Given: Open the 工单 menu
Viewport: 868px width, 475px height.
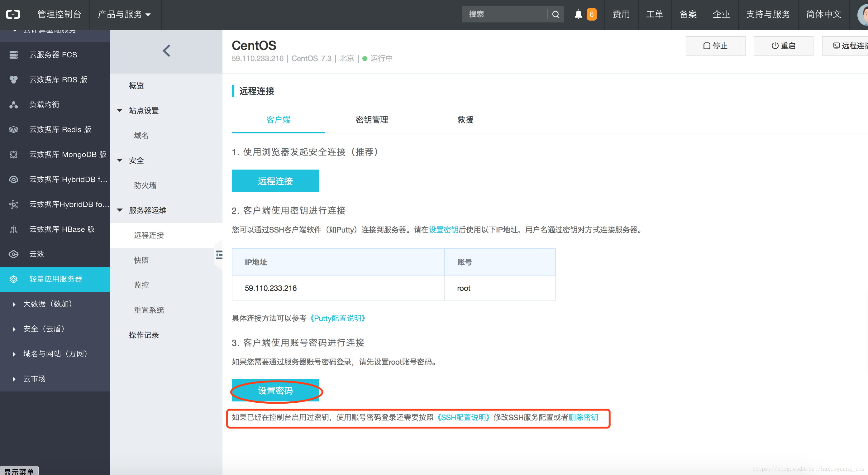Looking at the screenshot, I should coord(654,15).
